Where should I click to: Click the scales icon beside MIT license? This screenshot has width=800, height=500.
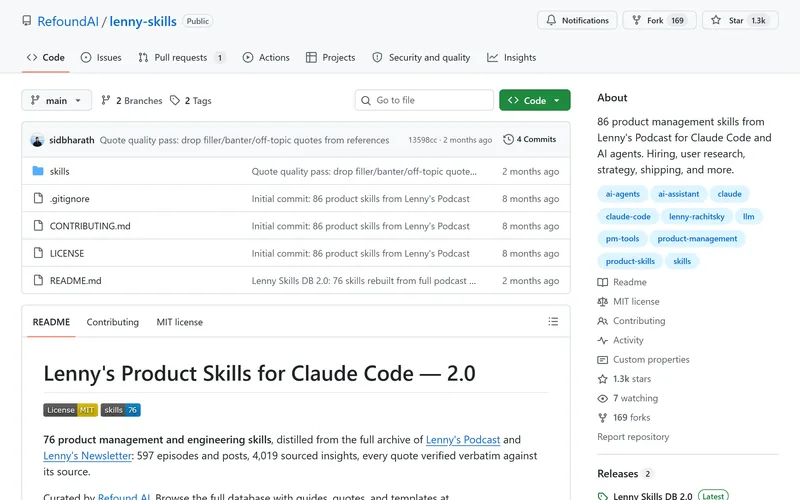(603, 302)
